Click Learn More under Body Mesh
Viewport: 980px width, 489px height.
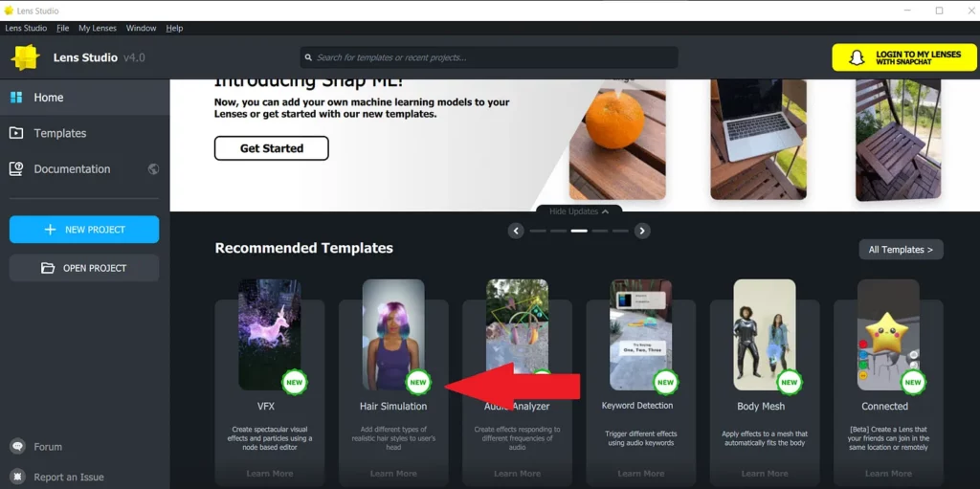765,474
